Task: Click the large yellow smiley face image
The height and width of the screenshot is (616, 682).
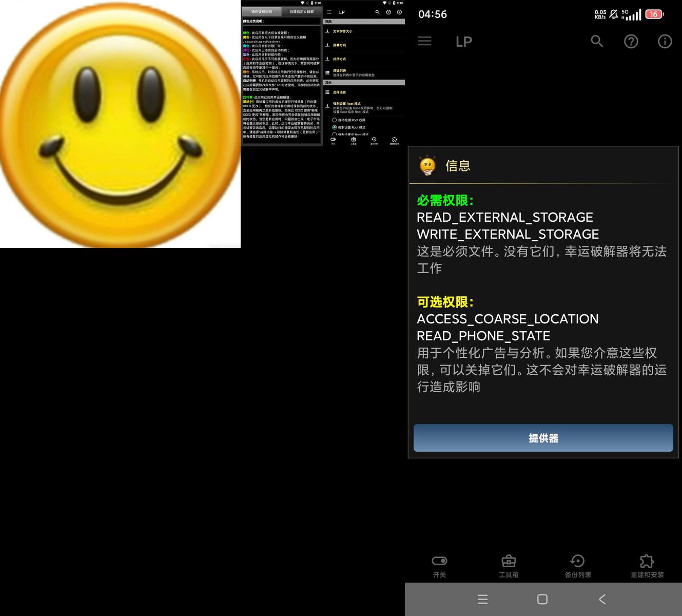Action: pos(120,124)
